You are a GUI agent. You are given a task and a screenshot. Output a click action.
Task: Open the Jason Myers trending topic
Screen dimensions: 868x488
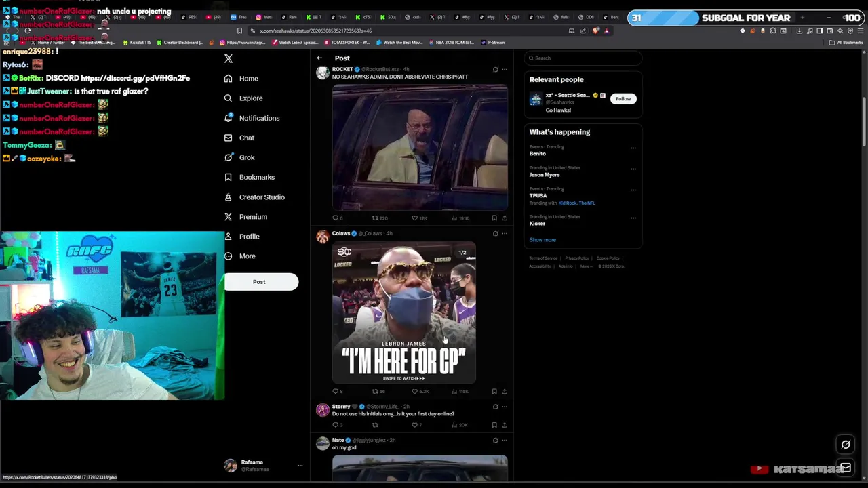pos(545,175)
